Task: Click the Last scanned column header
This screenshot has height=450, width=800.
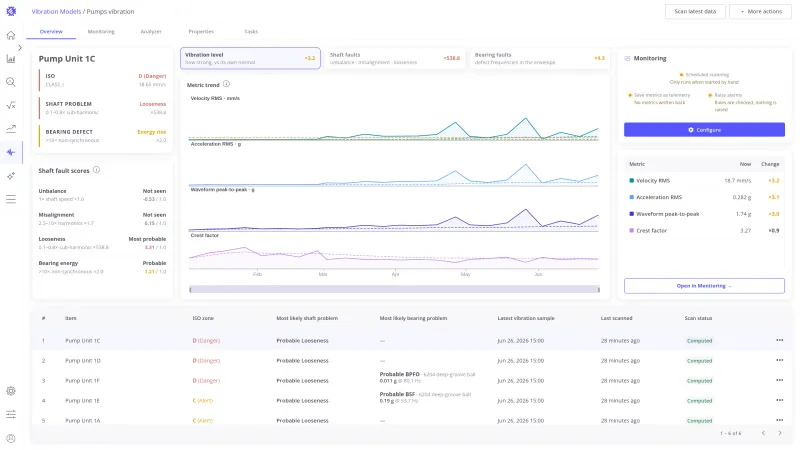Action: click(616, 318)
